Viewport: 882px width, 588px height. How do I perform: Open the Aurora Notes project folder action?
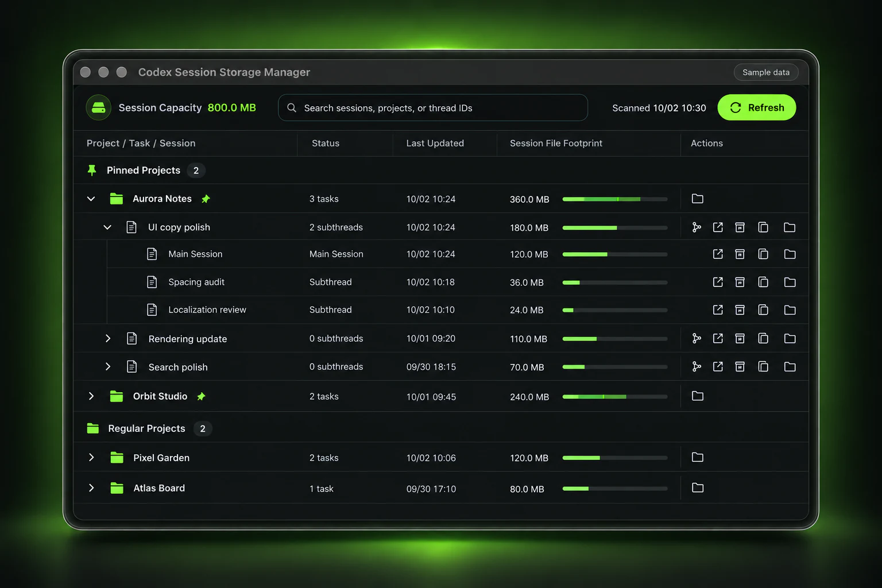pyautogui.click(x=698, y=199)
